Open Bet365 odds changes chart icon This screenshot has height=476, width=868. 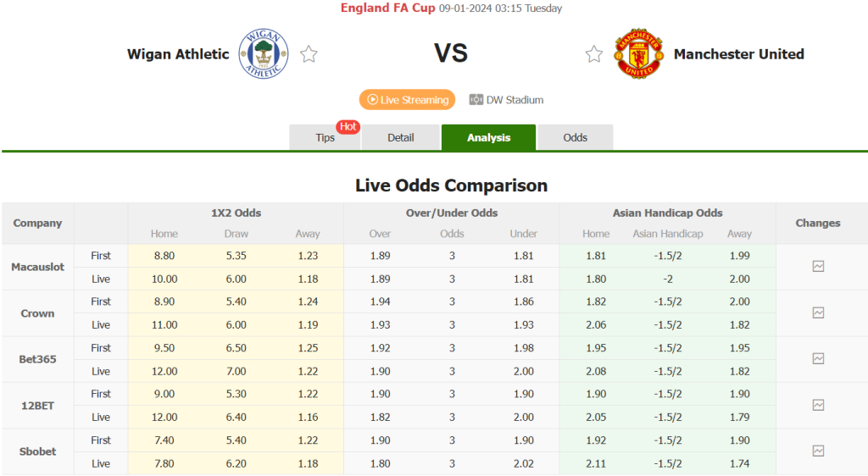click(818, 359)
